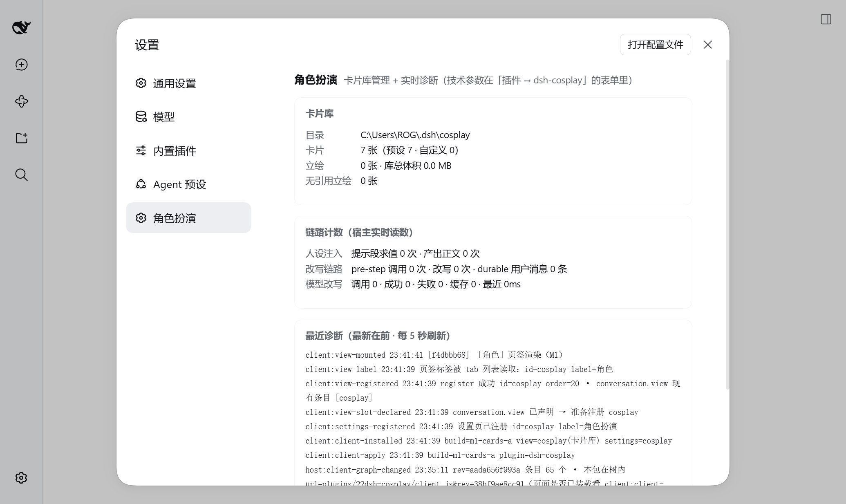Click the client:client-installed log line
The height and width of the screenshot is (504, 846).
[x=488, y=441]
